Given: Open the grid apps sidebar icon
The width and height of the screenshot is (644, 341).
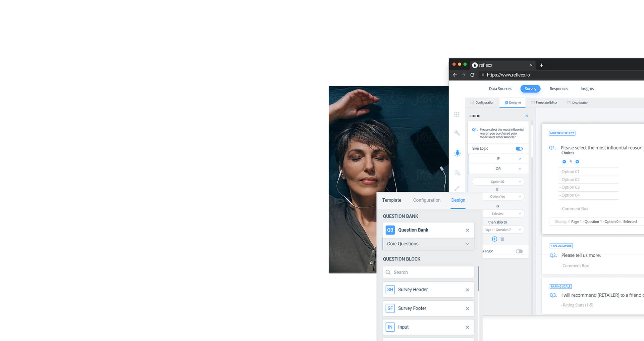Looking at the screenshot, I should [457, 114].
